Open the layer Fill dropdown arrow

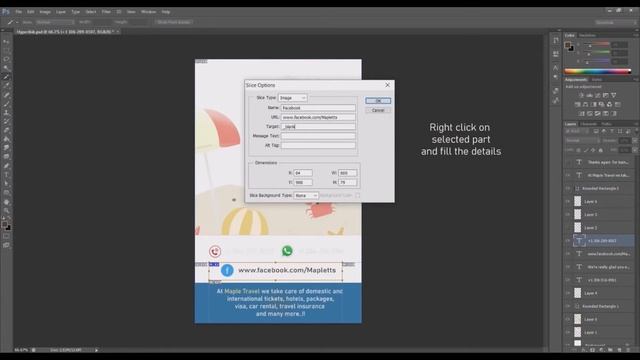click(635, 150)
